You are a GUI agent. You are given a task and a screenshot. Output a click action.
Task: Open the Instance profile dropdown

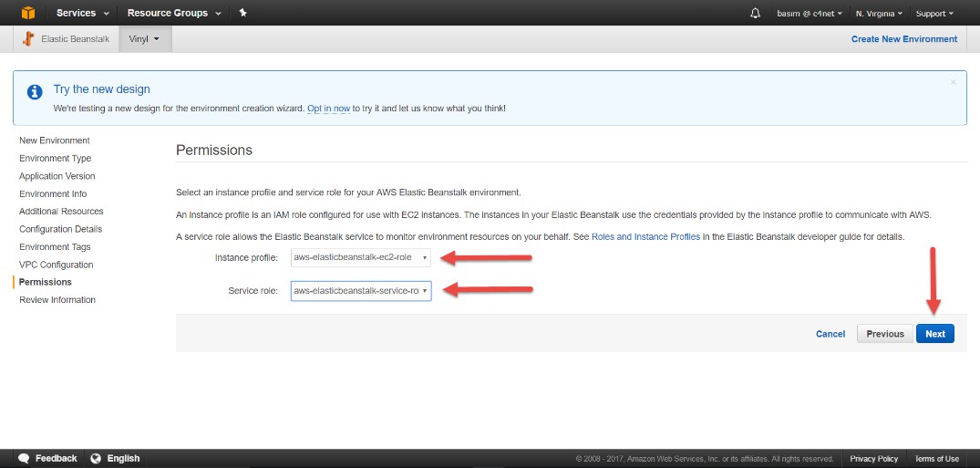pos(361,257)
